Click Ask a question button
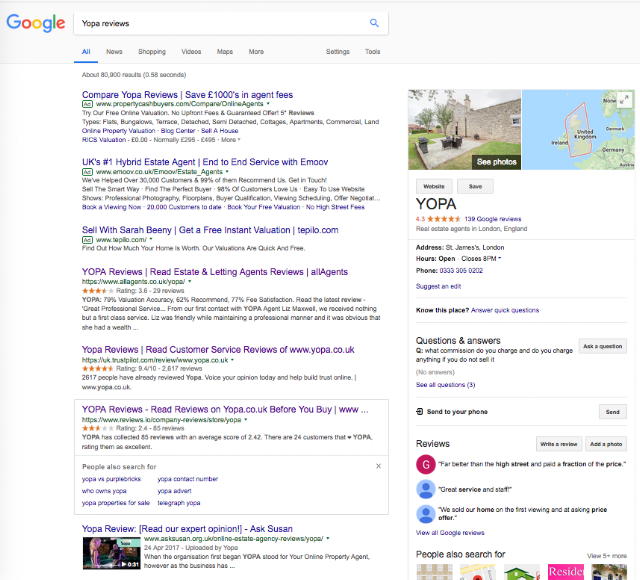Screen dimensions: 640x580 pyautogui.click(x=602, y=346)
